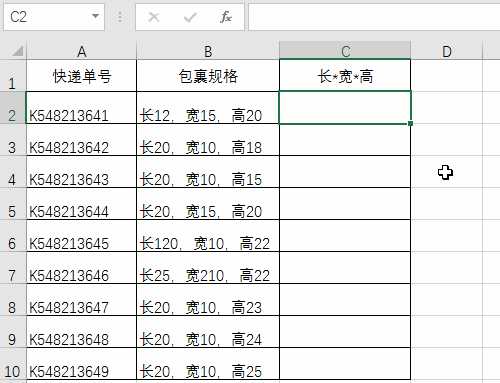Select cell with K548213649
Image resolution: width=500 pixels, height=383 pixels.
coord(82,364)
